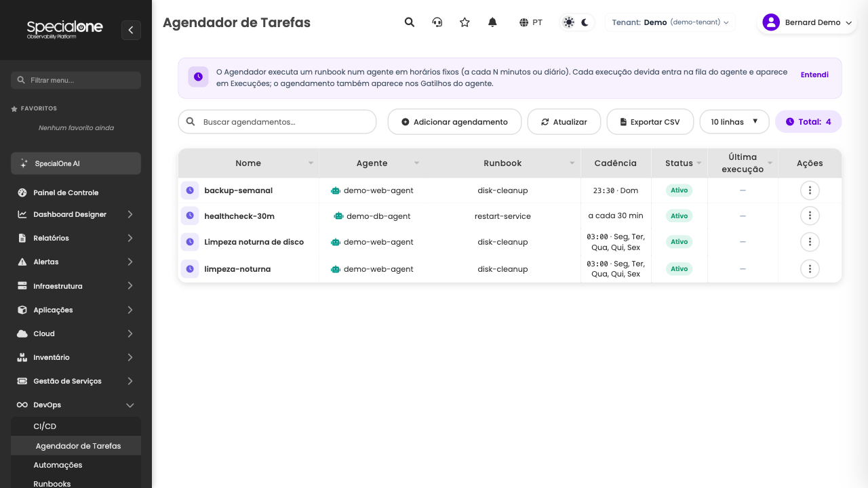
Task: Expand the Infraestrutura menu
Action: pyautogui.click(x=76, y=286)
